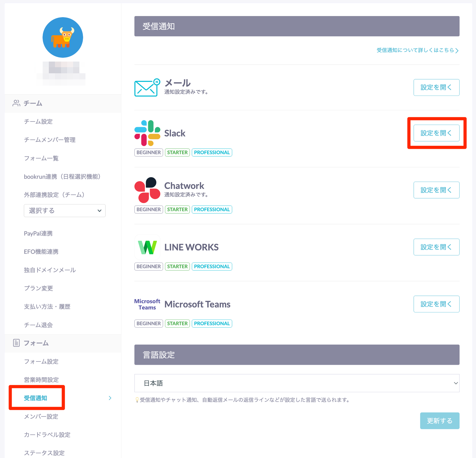Viewport: 476px width, 458px height.
Task: Open settings for メール notification
Action: [x=436, y=87]
